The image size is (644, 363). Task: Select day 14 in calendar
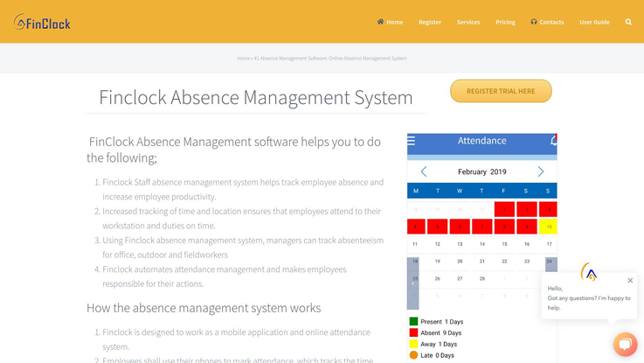pyautogui.click(x=482, y=244)
